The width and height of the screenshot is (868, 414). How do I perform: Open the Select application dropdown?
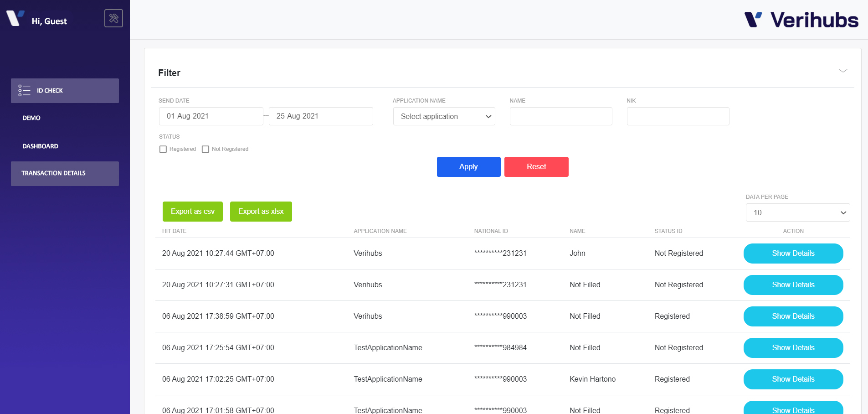pyautogui.click(x=444, y=116)
